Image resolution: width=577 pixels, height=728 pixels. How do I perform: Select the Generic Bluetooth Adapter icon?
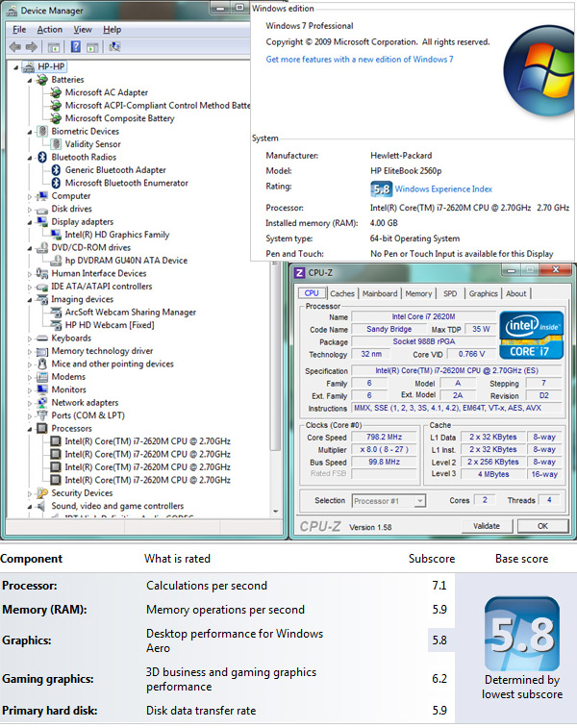coord(56,170)
